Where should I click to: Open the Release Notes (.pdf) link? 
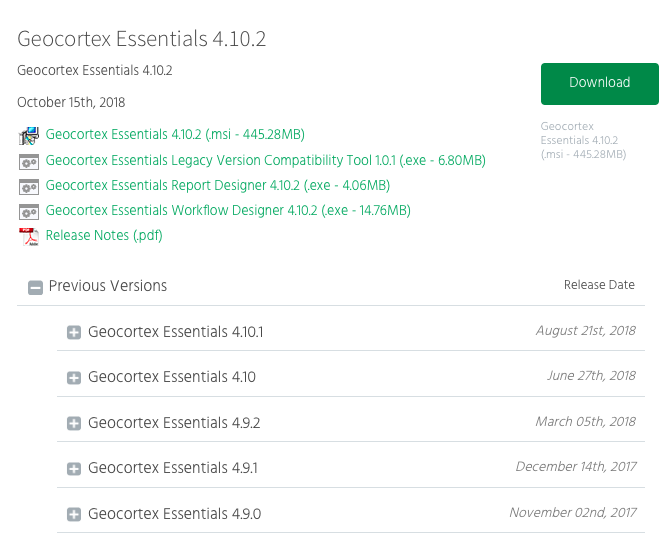[104, 236]
